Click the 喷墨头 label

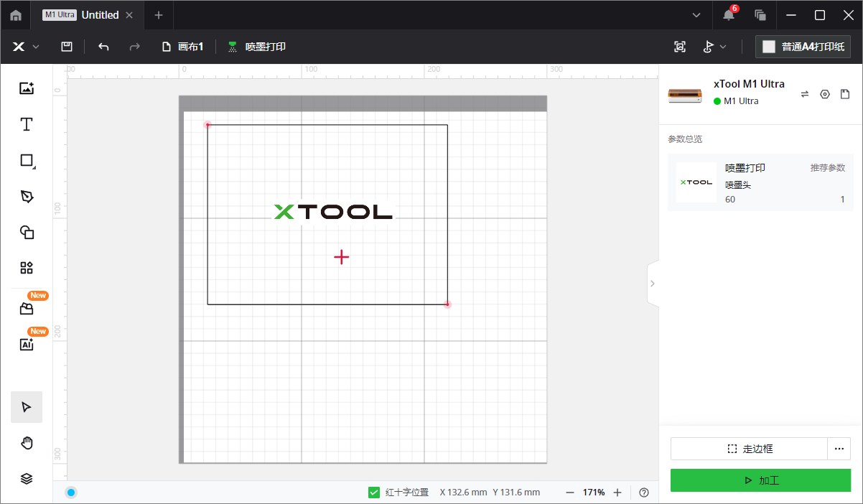[738, 185]
